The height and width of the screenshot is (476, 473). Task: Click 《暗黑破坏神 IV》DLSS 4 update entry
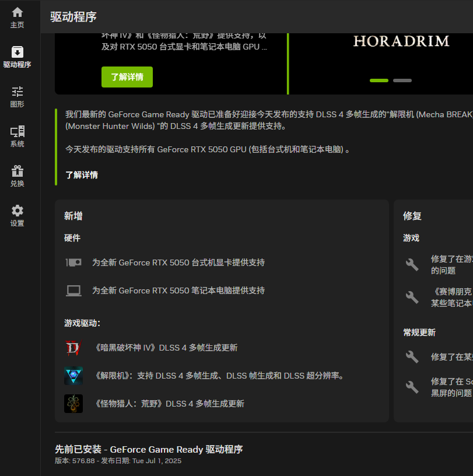[x=166, y=348]
